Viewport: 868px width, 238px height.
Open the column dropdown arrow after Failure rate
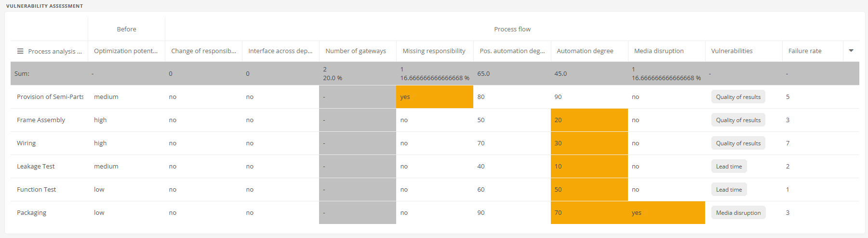[851, 51]
